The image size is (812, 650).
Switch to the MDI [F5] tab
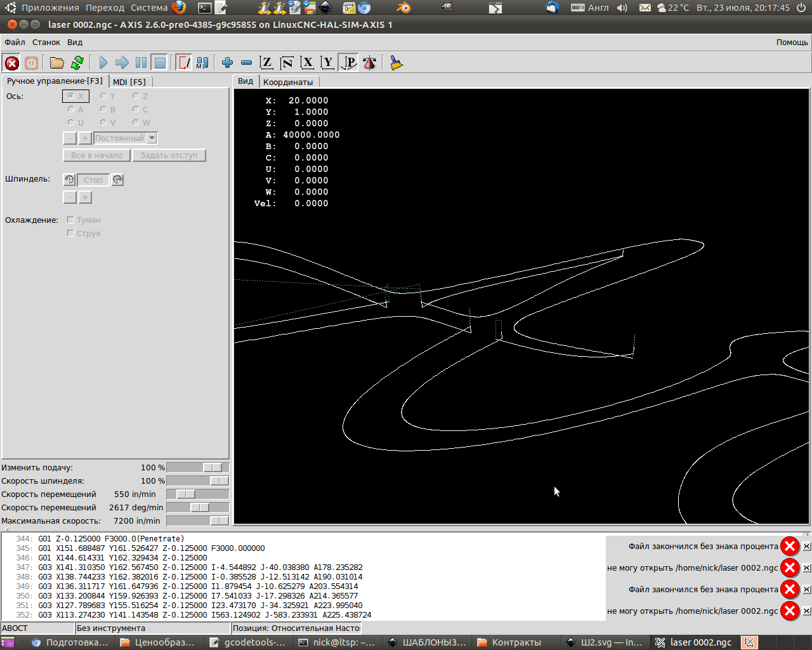point(129,82)
